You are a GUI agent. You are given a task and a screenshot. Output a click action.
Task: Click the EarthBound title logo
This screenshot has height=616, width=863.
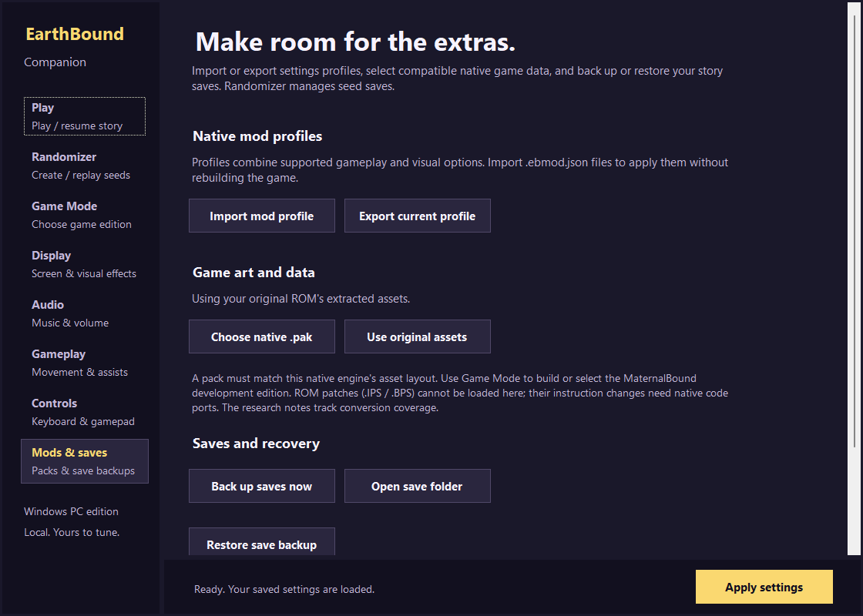pos(75,34)
